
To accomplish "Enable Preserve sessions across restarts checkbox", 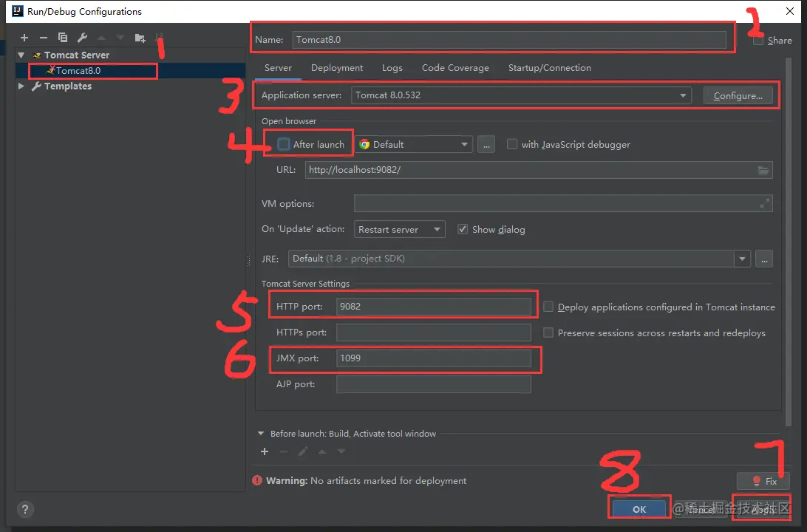I will [x=548, y=333].
